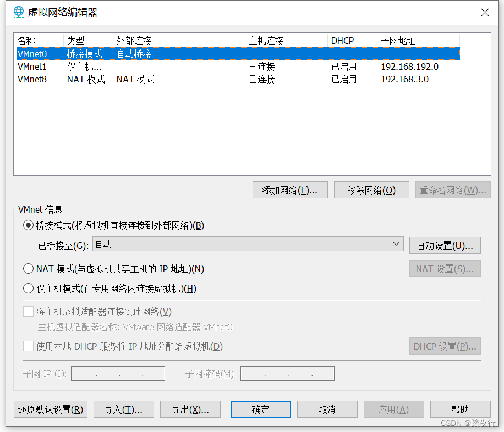Select the NAT 模式 radio button
Screen dimensions: 504x432
[x=28, y=268]
